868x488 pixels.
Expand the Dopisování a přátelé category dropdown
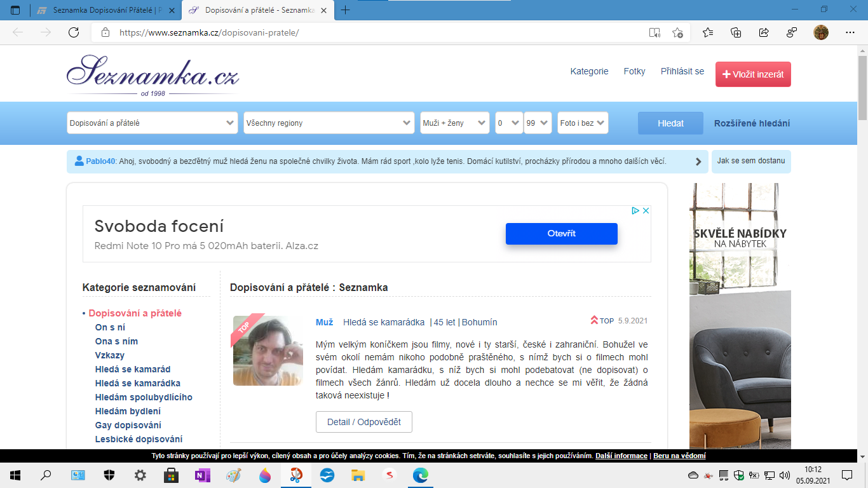pyautogui.click(x=153, y=123)
